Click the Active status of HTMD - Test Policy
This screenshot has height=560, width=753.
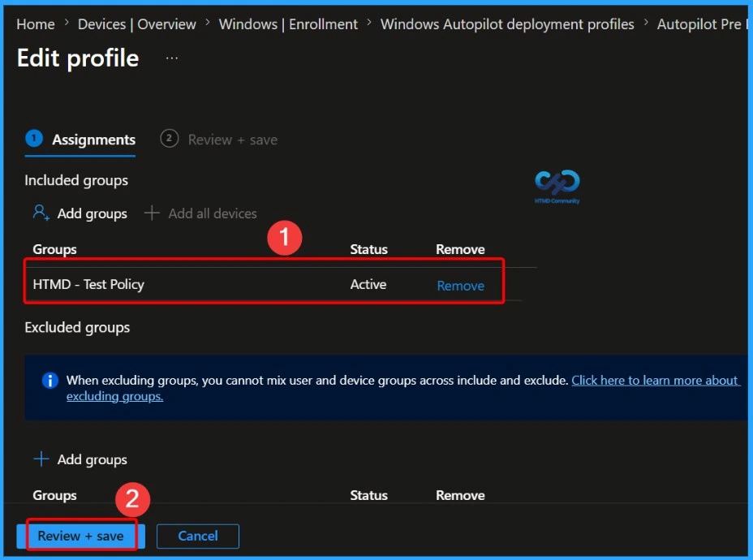[x=368, y=284]
